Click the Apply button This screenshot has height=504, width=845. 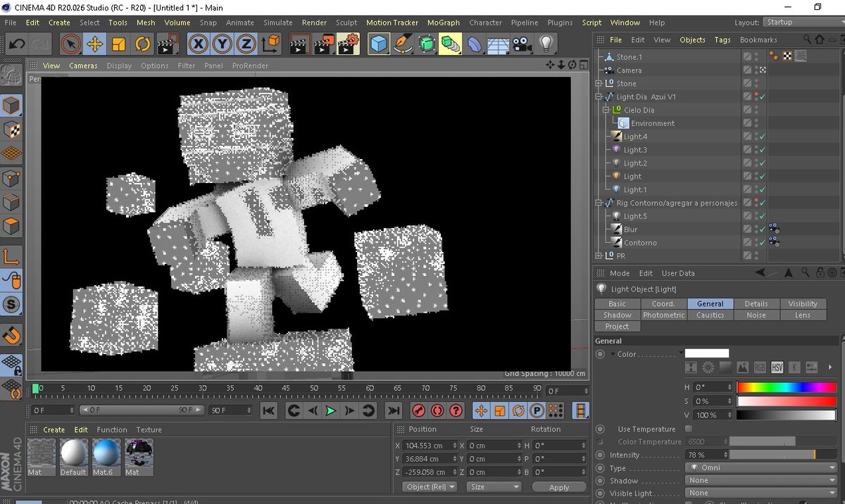pyautogui.click(x=559, y=487)
